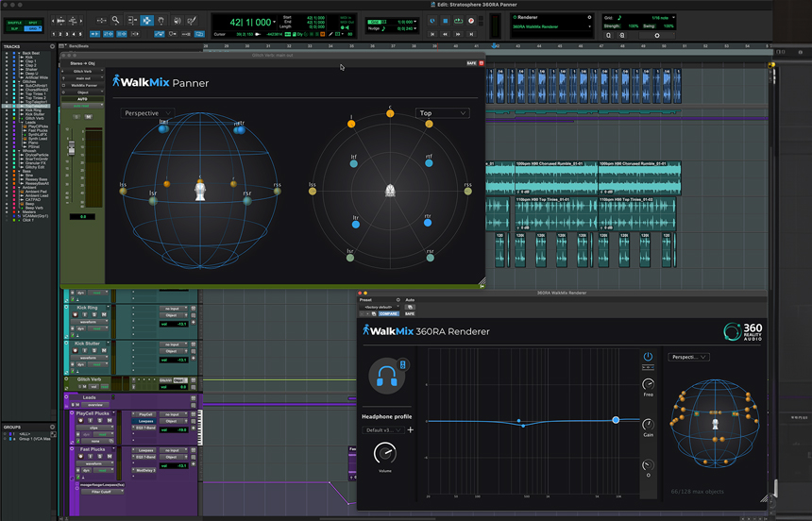Click SAFE button in Renderer window header
The height and width of the screenshot is (521, 812).
410,314
